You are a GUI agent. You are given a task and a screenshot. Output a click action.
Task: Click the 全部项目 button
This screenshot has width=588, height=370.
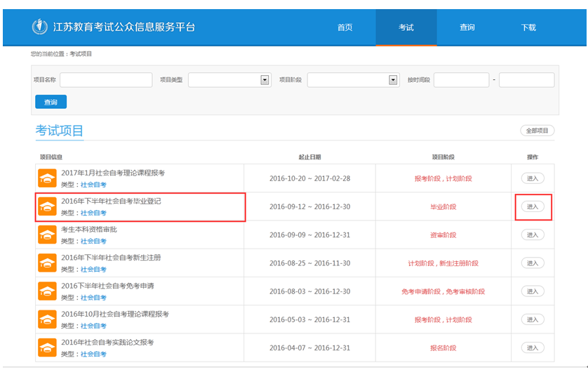[x=537, y=131]
